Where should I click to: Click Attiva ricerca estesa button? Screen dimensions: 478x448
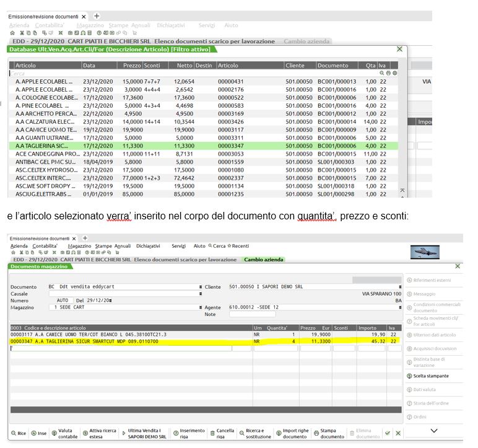(102, 434)
